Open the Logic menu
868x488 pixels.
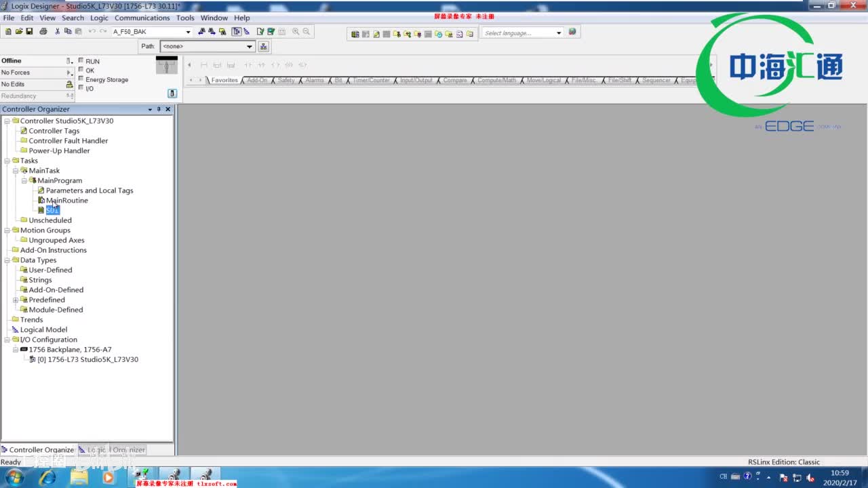tap(99, 18)
